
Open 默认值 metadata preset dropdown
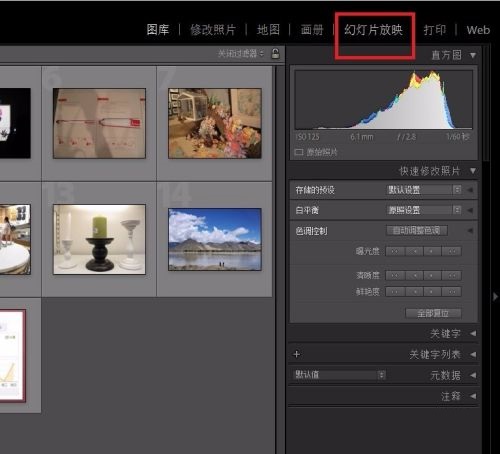339,375
